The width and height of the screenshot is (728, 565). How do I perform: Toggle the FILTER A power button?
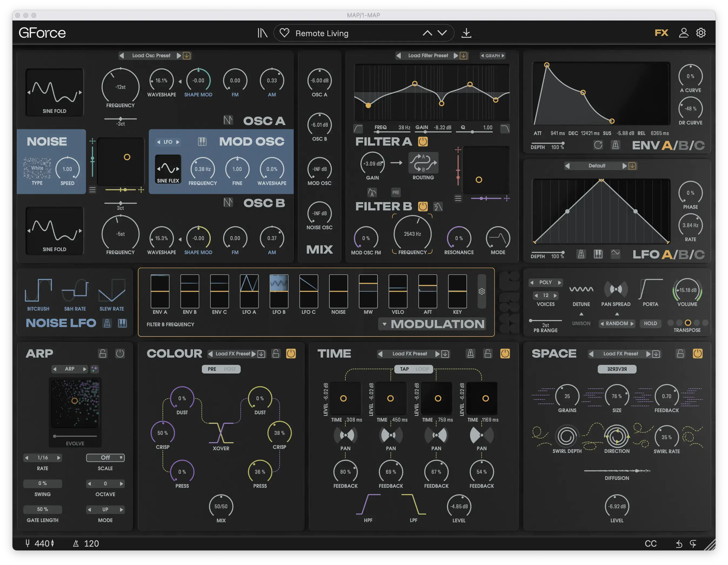(x=423, y=142)
